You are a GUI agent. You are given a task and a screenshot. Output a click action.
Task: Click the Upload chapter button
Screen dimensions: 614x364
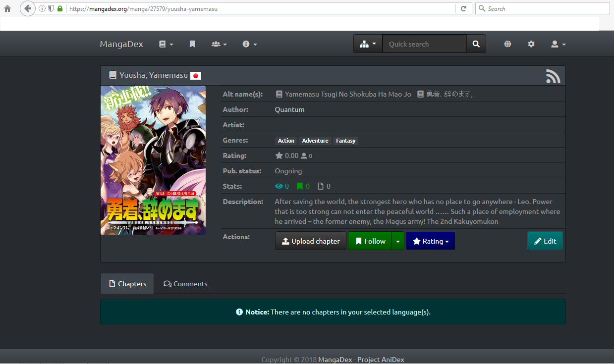point(311,241)
